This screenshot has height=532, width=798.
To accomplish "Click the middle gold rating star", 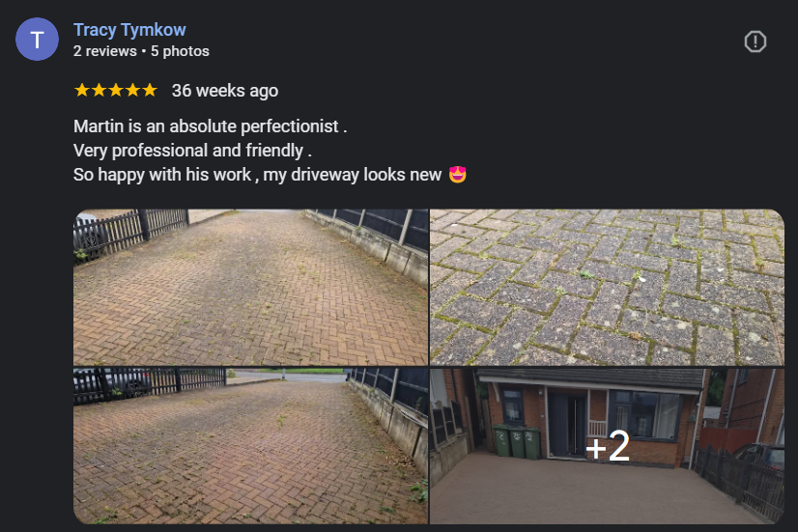I will 116,91.
